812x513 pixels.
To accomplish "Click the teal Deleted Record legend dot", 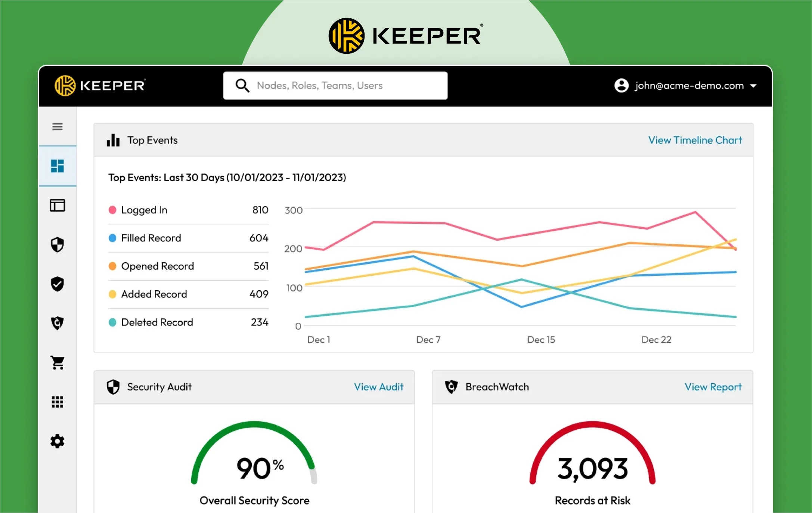I will click(x=112, y=322).
